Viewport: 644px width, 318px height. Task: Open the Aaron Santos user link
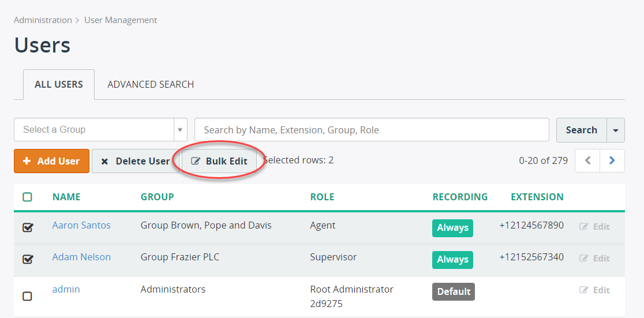click(x=81, y=225)
